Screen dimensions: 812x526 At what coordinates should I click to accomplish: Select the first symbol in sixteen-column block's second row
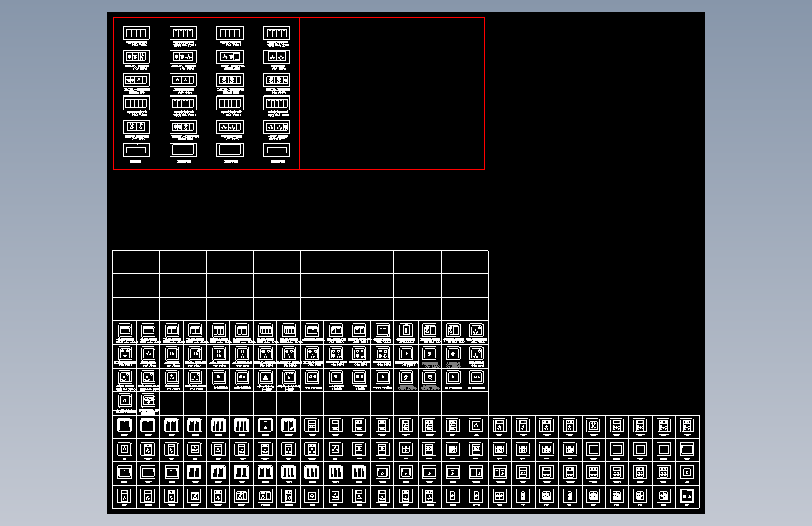click(x=125, y=354)
